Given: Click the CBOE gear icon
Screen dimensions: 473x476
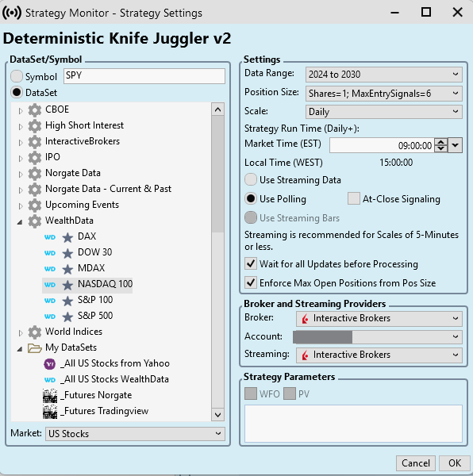Looking at the screenshot, I should [x=35, y=110].
